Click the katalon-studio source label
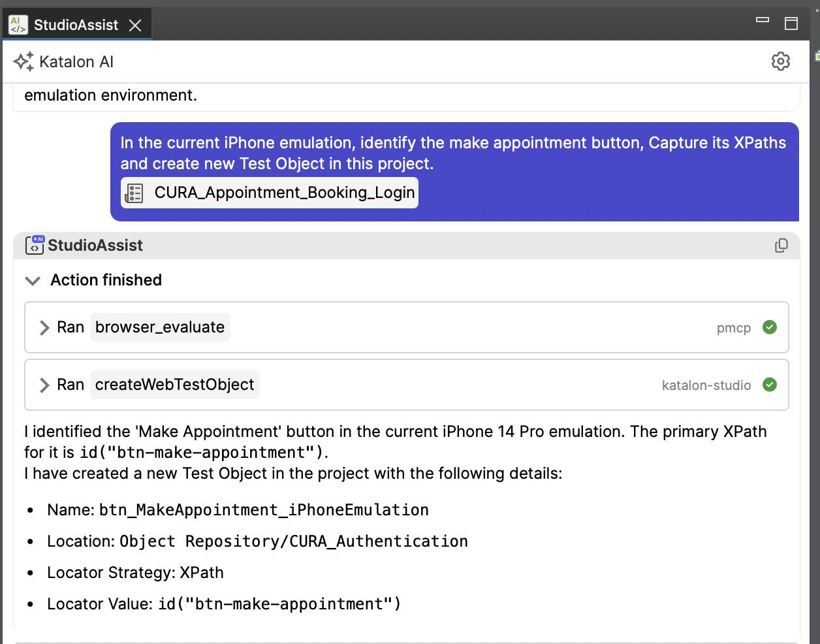 [x=706, y=385]
